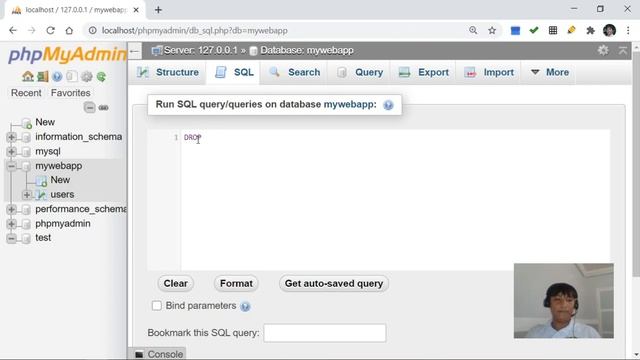Open Chrome three-dot menu
Image resolution: width=640 pixels, height=360 pixels.
coord(628,30)
